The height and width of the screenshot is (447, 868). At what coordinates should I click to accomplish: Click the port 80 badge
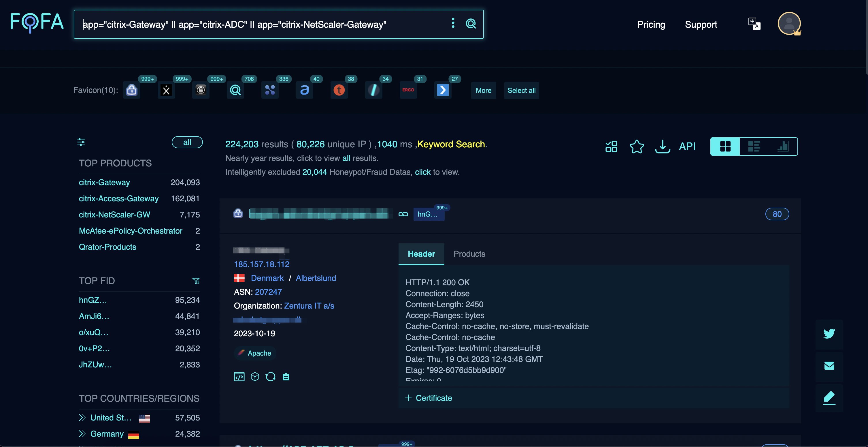tap(777, 214)
